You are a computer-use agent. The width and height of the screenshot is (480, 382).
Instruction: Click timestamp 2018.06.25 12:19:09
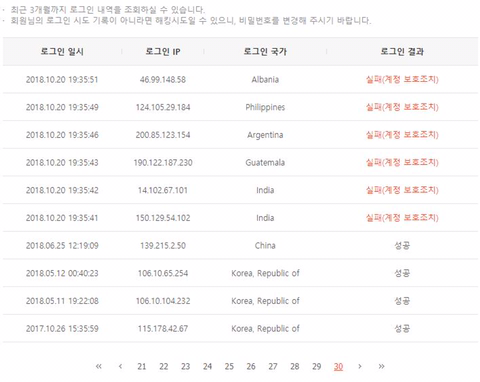pos(62,246)
